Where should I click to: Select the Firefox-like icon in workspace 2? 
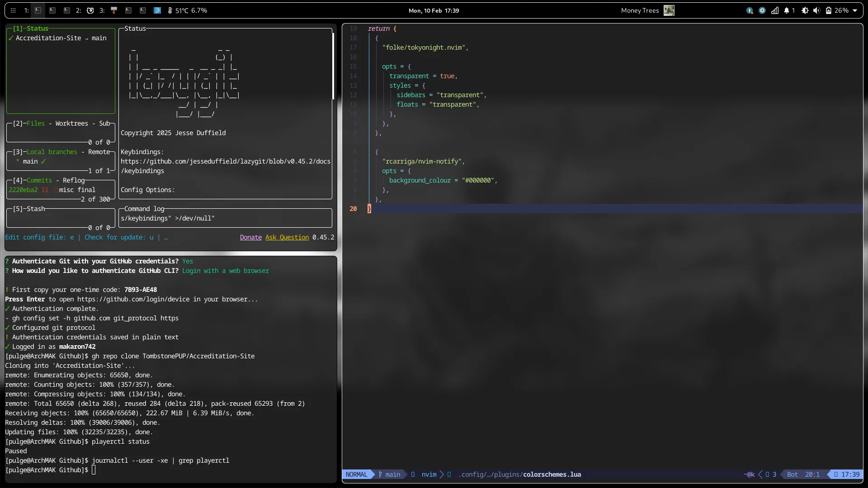point(90,10)
